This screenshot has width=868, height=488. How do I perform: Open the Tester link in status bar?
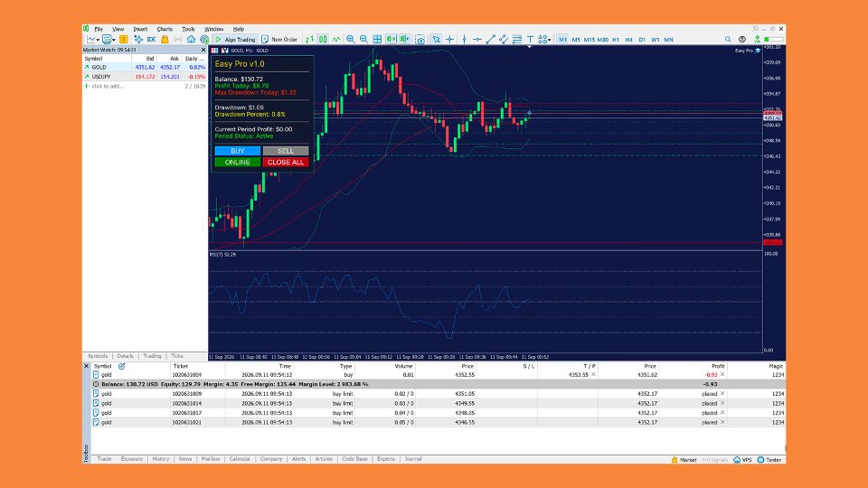(769, 460)
